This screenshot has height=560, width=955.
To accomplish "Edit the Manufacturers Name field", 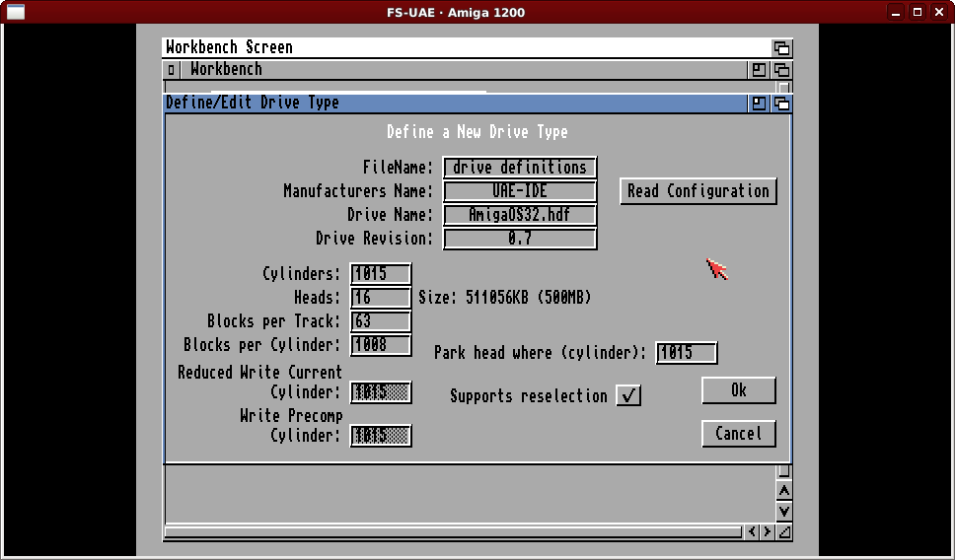I will pos(520,191).
